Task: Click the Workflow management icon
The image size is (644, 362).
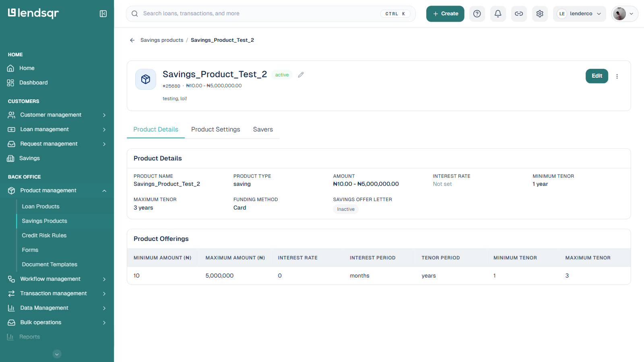Action: pyautogui.click(x=12, y=279)
